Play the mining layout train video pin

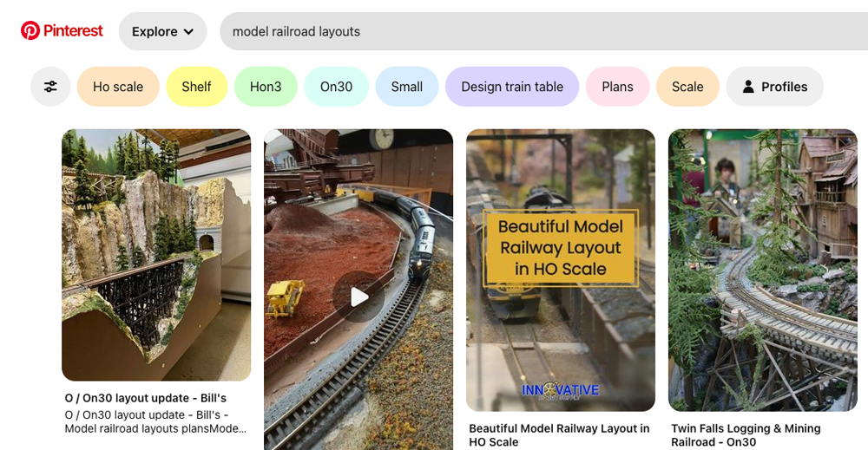point(358,297)
